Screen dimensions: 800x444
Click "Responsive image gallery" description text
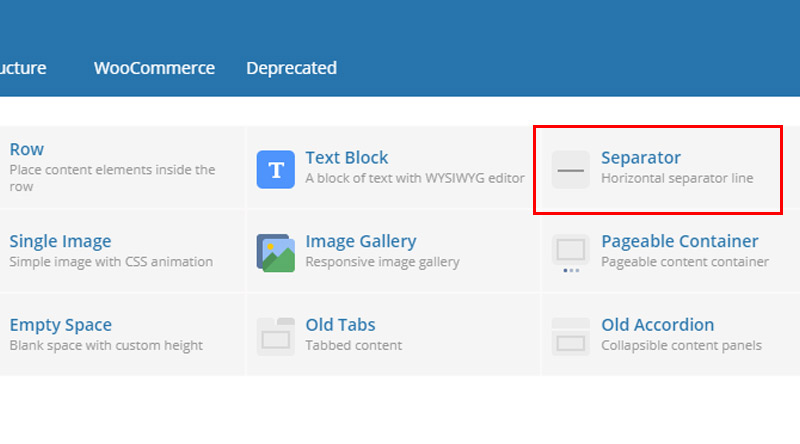point(382,262)
